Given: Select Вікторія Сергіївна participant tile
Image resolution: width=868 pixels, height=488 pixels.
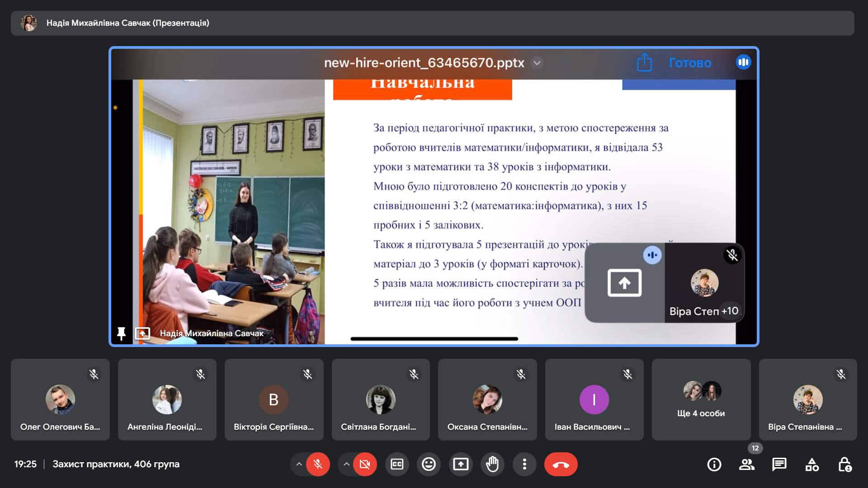Looking at the screenshot, I should coord(274,399).
